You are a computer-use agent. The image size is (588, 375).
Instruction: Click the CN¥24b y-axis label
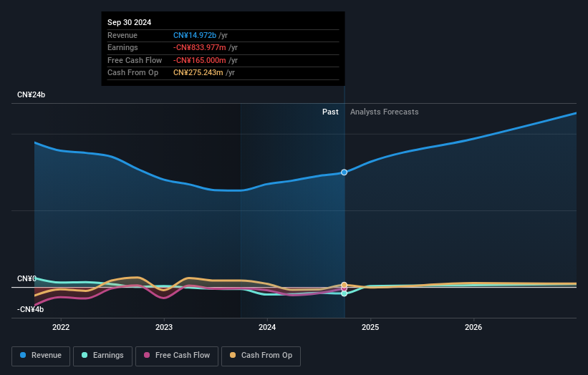[x=31, y=94]
